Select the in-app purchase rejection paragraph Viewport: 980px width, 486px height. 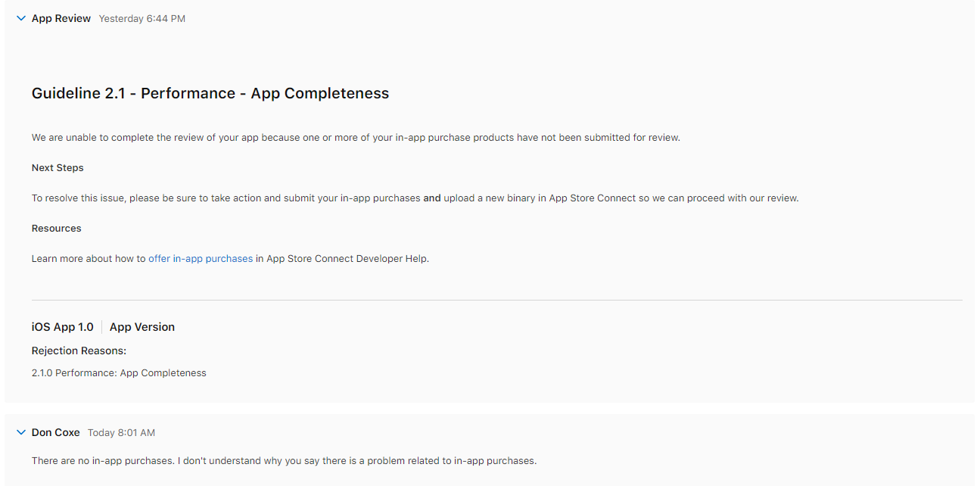pyautogui.click(x=354, y=137)
